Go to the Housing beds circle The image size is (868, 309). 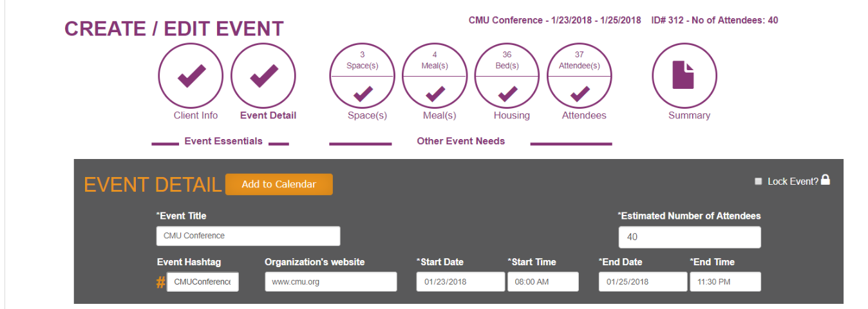(x=507, y=75)
